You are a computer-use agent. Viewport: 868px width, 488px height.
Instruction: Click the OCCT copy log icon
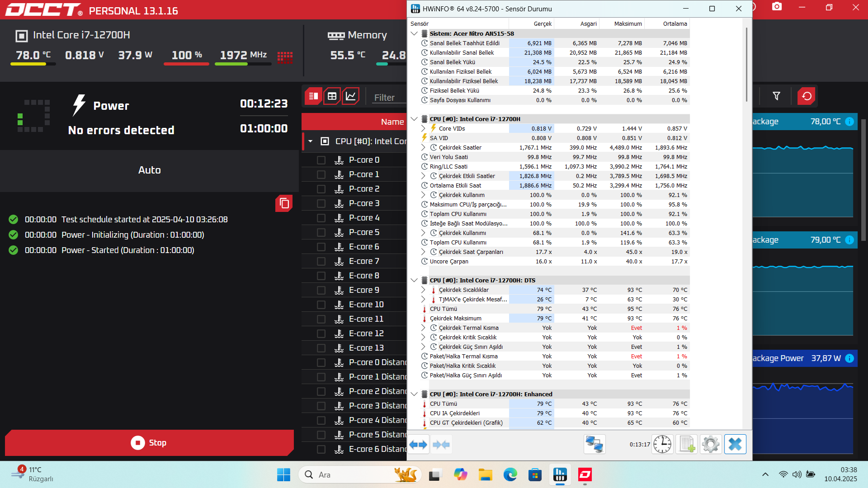tap(284, 203)
